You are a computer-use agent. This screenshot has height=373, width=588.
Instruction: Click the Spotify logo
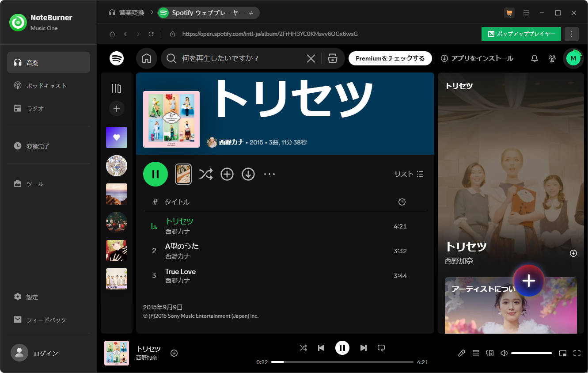tap(117, 58)
